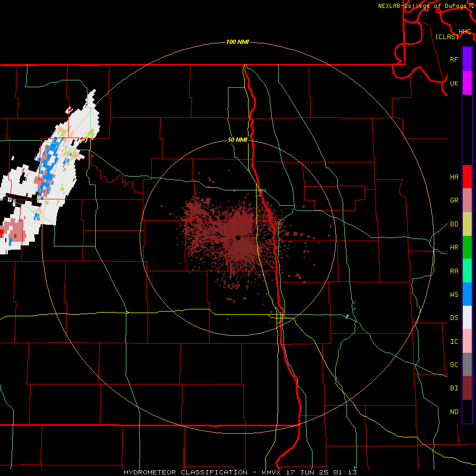Image resolution: width=476 pixels, height=476 pixels.
Task: Click the RF purple legend swatch
Action: (467, 59)
